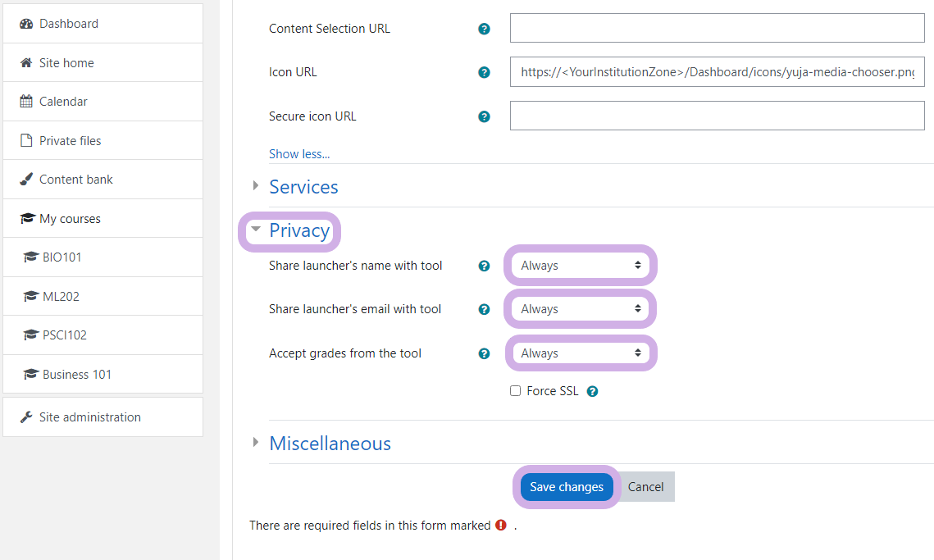Open Accept grades from the tool dropdown

click(x=581, y=353)
